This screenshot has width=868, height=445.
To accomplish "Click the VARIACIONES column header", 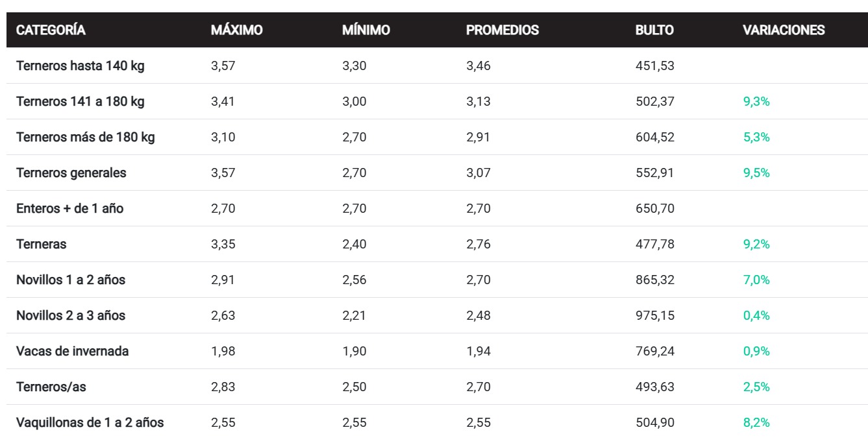I will 784,30.
